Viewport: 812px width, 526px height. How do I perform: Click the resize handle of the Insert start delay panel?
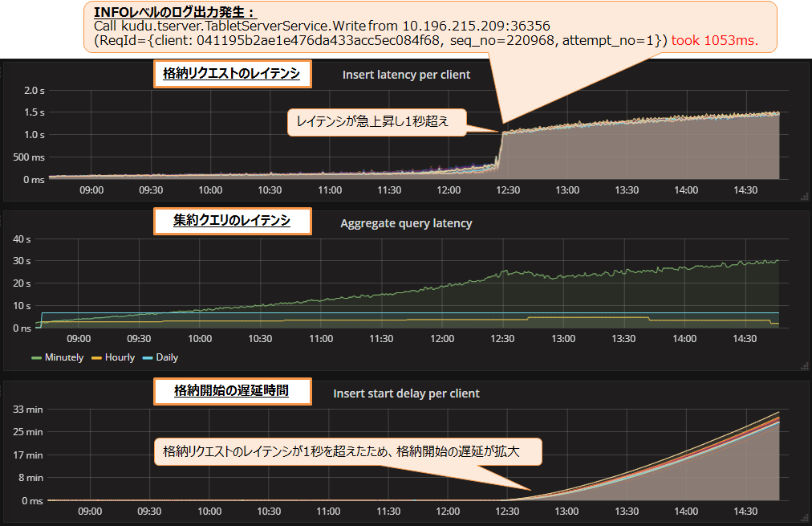(805, 518)
